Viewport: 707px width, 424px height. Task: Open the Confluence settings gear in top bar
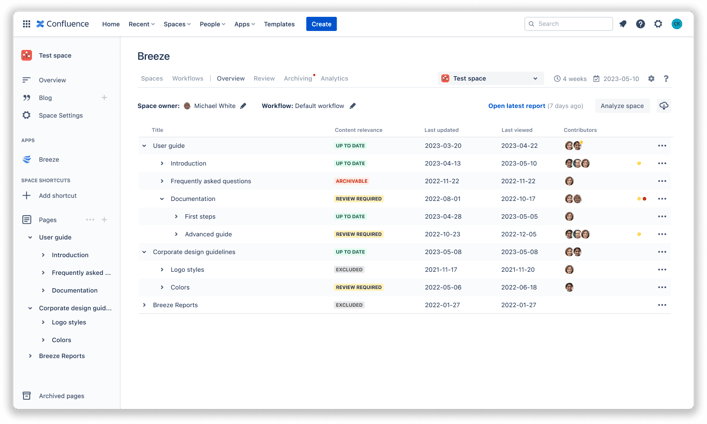click(x=658, y=24)
